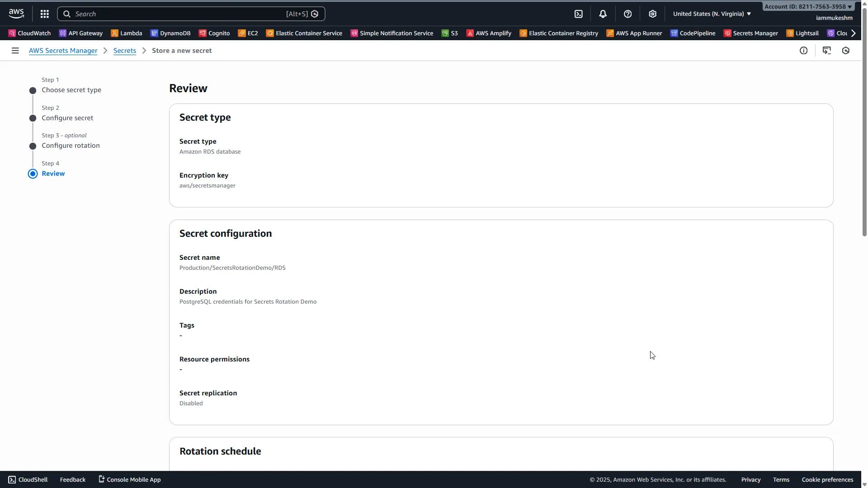Click the info circle icon near page header
The height and width of the screenshot is (488, 868).
coord(804,51)
